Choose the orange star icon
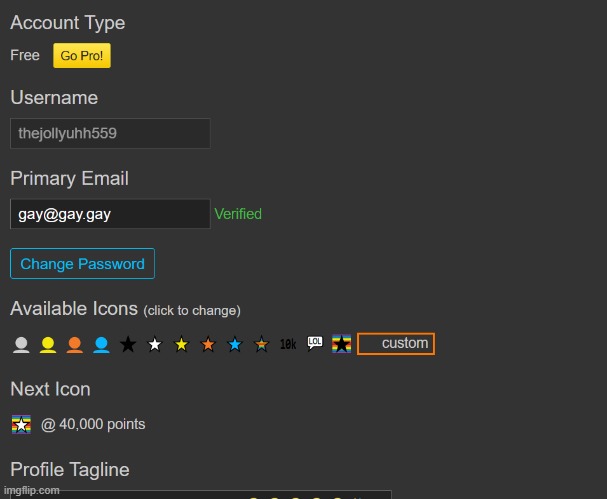Image resolution: width=607 pixels, height=499 pixels. pyautogui.click(x=208, y=345)
